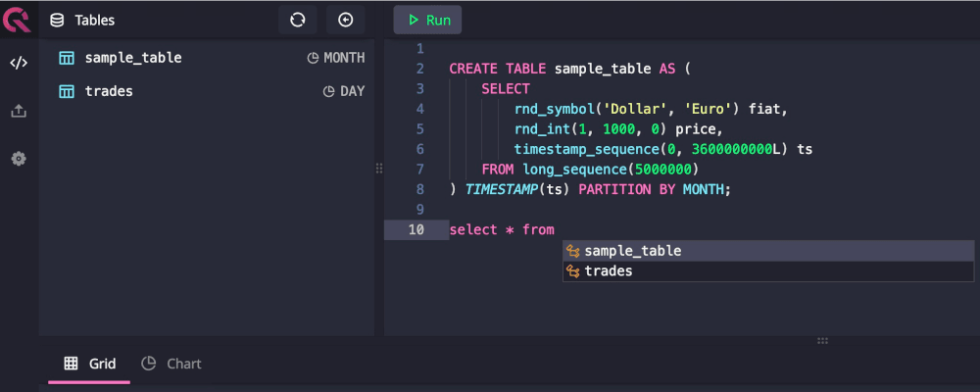The height and width of the screenshot is (392, 980).
Task: Click the QuestDB logo icon
Action: coord(19,20)
